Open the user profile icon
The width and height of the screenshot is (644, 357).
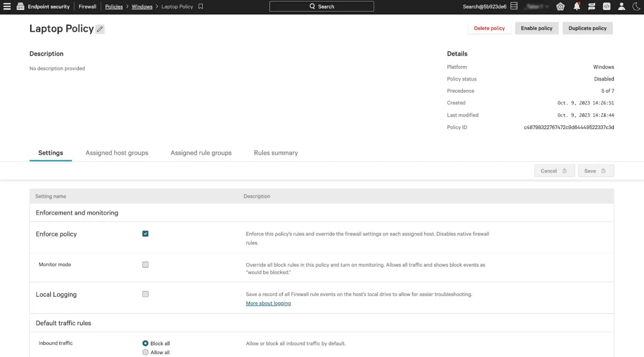622,6
